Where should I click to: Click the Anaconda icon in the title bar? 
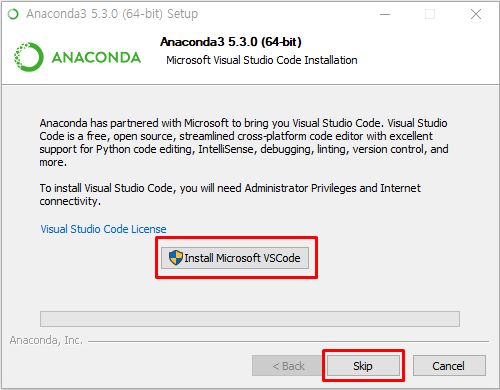tap(13, 14)
